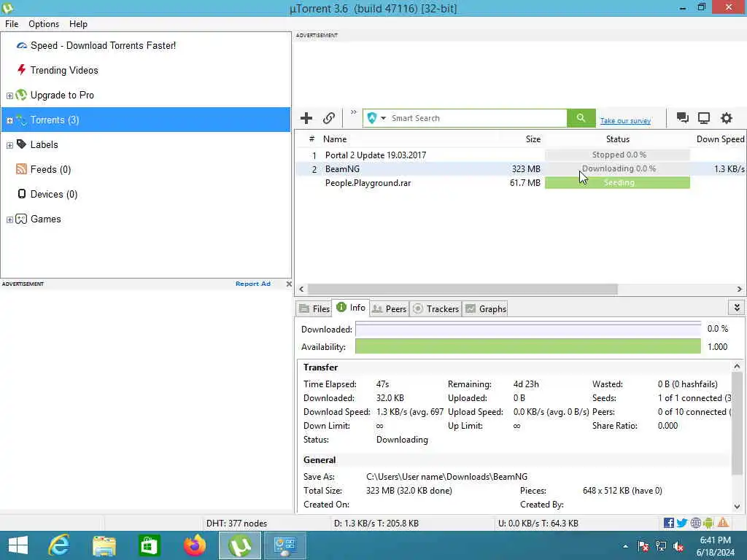Show hidden tray icons arrow
This screenshot has width=747, height=560.
coord(625,546)
